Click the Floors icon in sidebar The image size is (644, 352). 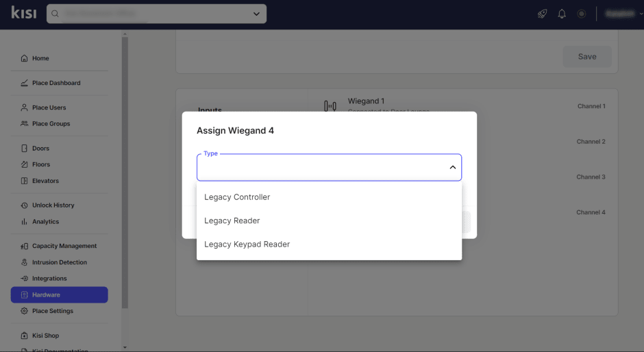(x=24, y=164)
